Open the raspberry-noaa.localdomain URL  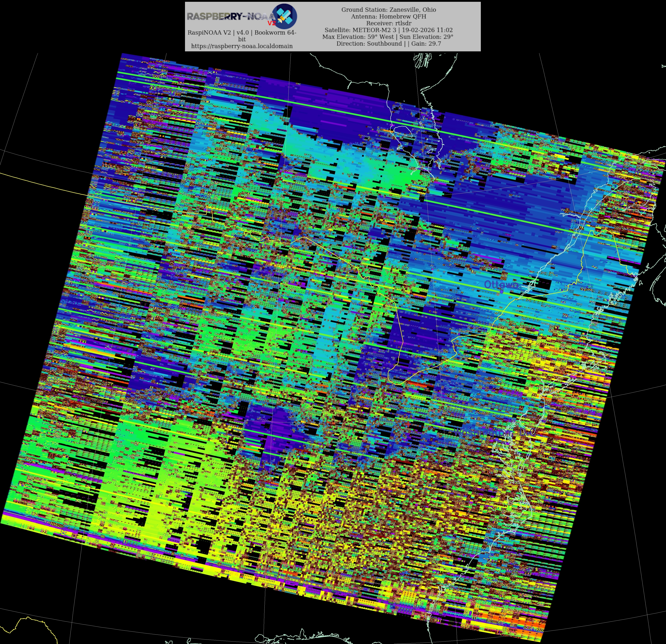click(x=242, y=46)
